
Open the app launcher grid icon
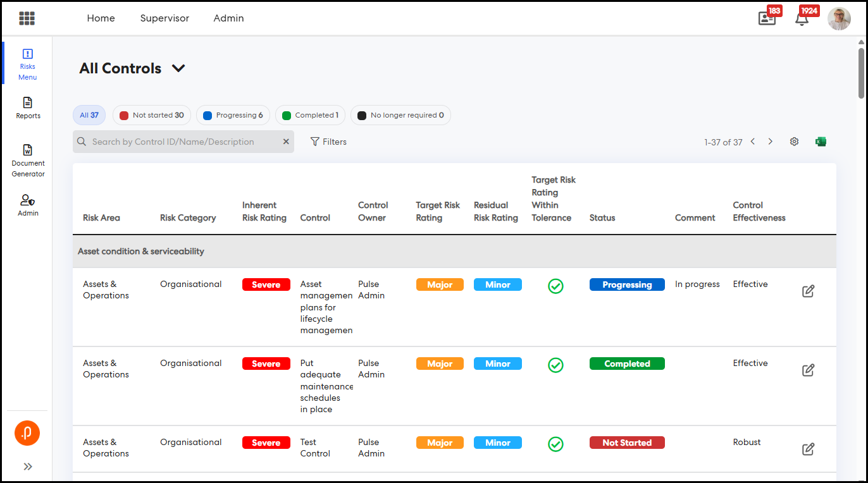click(27, 18)
